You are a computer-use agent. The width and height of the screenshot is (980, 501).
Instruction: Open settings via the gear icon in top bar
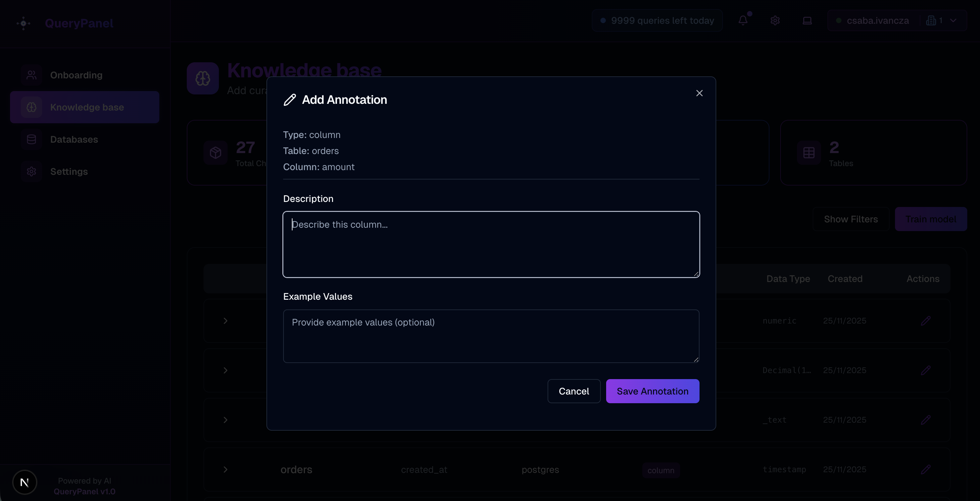coord(775,20)
